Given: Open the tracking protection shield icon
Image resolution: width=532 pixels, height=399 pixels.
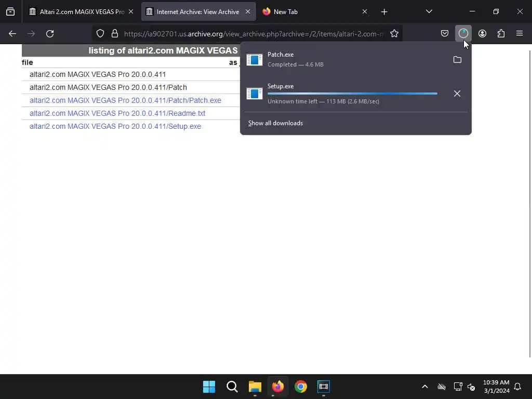Looking at the screenshot, I should point(100,34).
